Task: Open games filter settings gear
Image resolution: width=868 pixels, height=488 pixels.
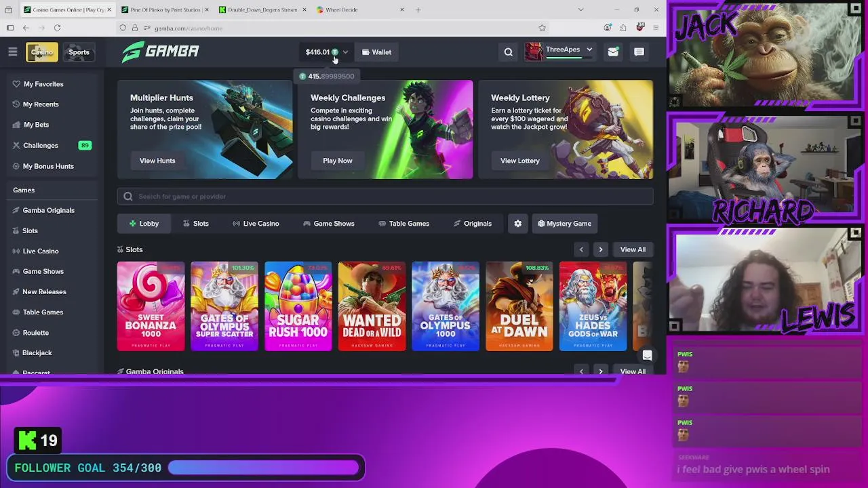Action: pyautogui.click(x=517, y=224)
